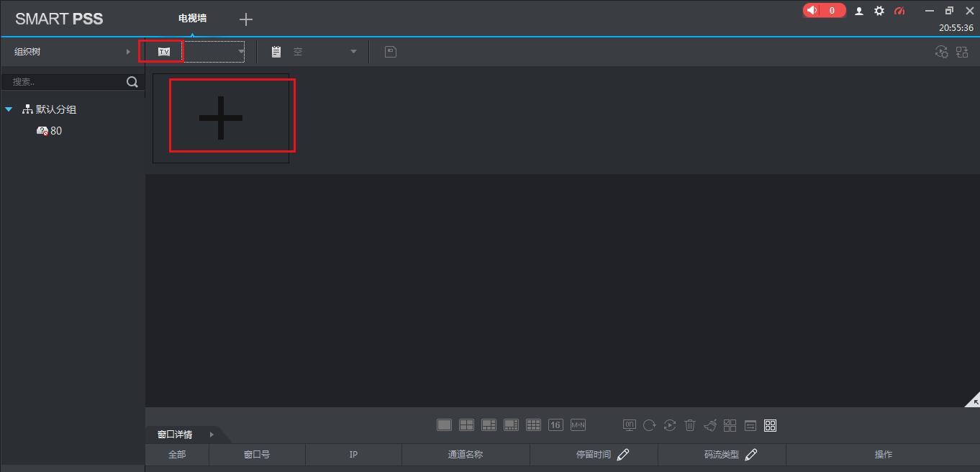Click the clock reading 20:55:36
The image size is (980, 472).
956,28
